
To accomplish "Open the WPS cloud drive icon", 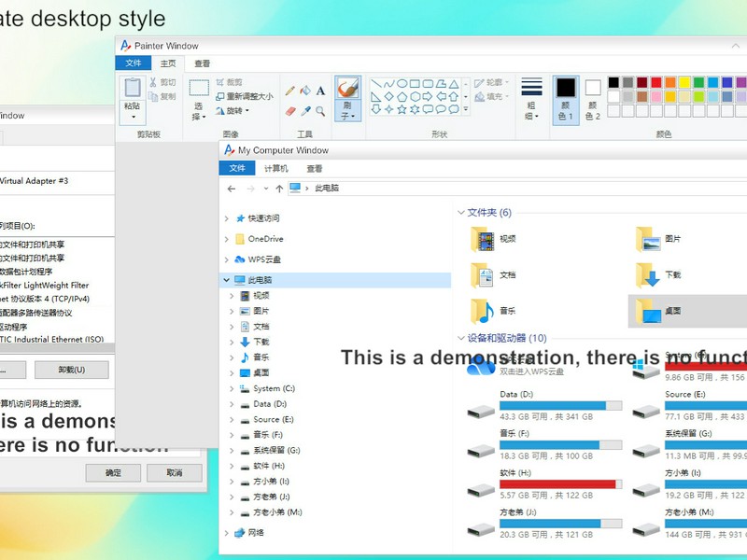I will 481,367.
